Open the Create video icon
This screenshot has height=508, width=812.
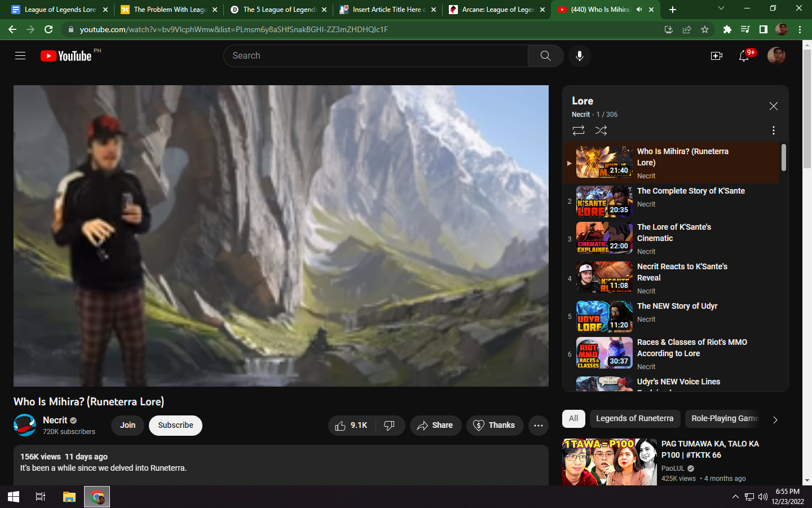tap(717, 56)
